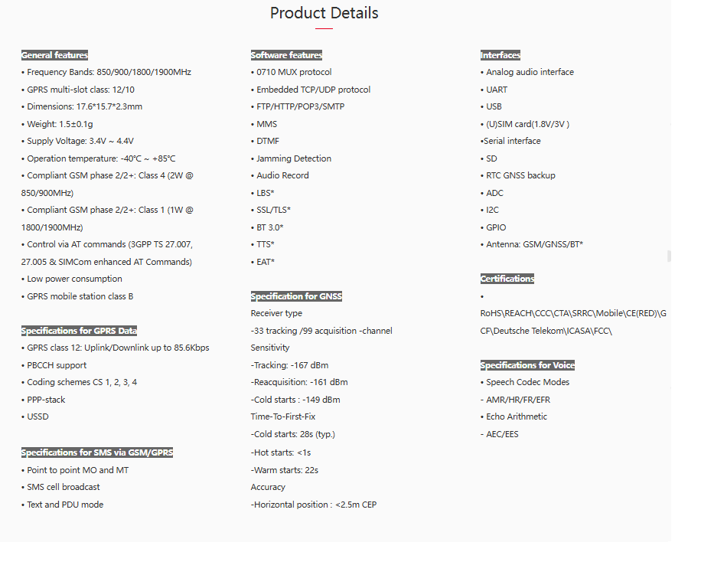Click the Embedded TCP/UDP protocol item
Screen dimensions: 701x588
(311, 90)
